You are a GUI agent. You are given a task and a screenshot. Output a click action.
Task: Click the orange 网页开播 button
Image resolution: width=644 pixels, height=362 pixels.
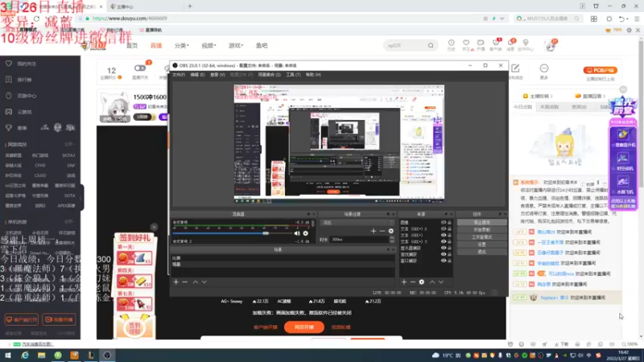point(304,327)
